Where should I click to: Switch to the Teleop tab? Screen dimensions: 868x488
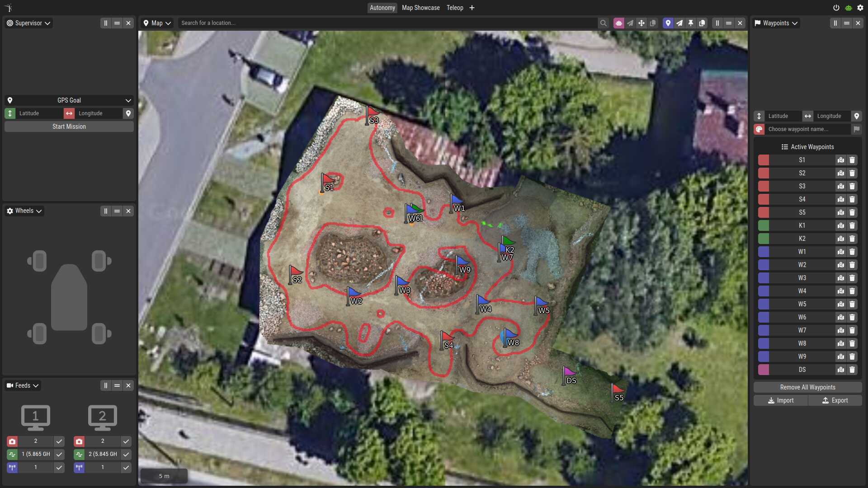tap(455, 8)
